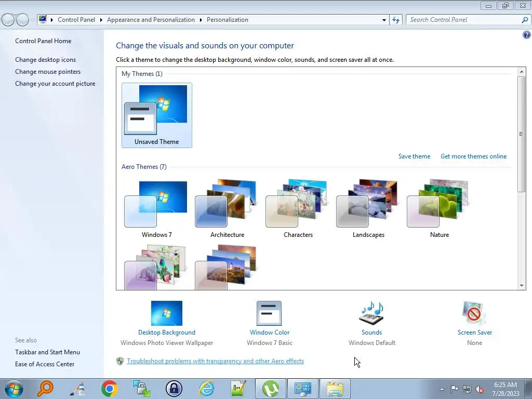Screen dimensions: 532x399
Task: Click Appearance and Personalization breadcrumb
Action: point(151,20)
